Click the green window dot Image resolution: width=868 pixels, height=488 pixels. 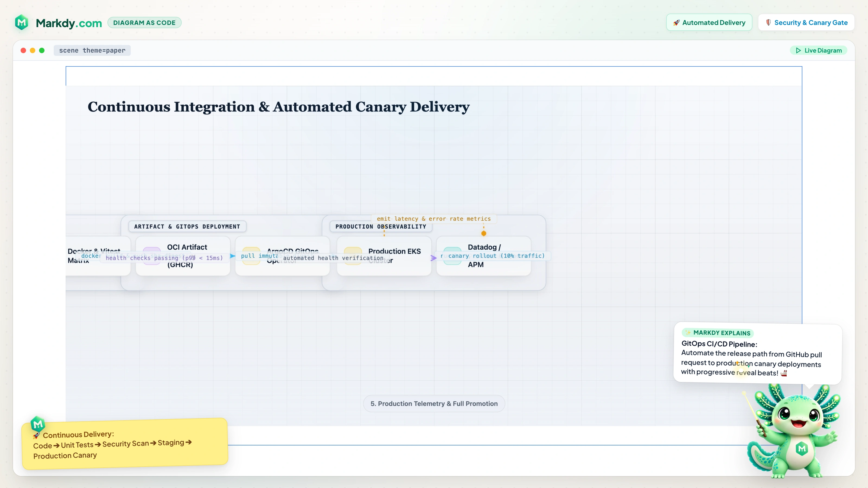click(x=42, y=50)
